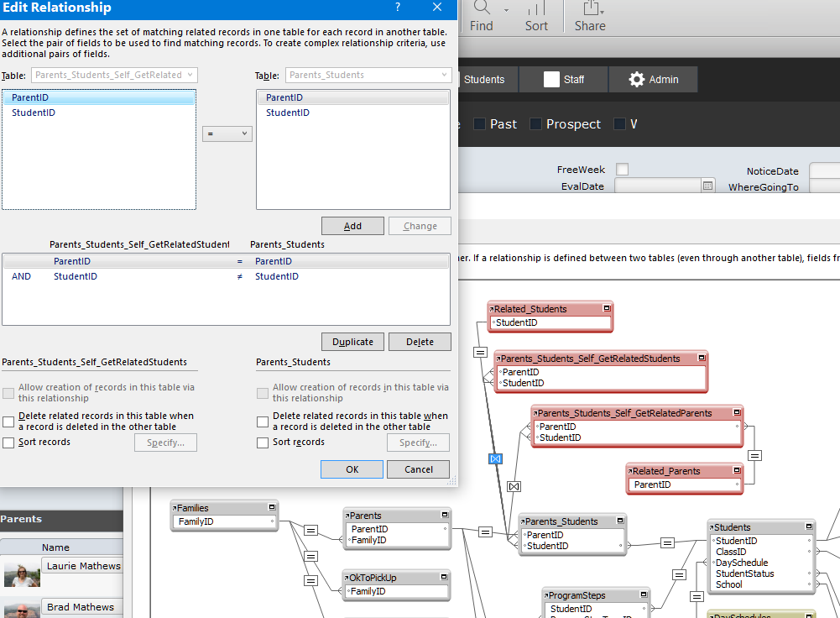Click the NoticeDate input field
This screenshot has height=618, width=840.
click(x=824, y=170)
